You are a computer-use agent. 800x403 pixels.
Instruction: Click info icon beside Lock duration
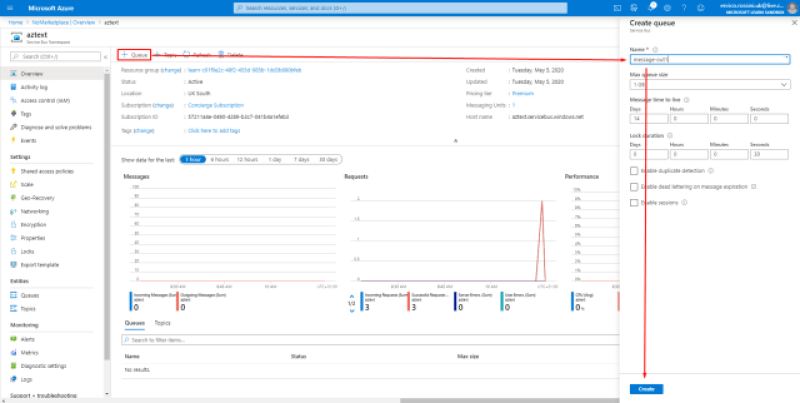coord(669,136)
